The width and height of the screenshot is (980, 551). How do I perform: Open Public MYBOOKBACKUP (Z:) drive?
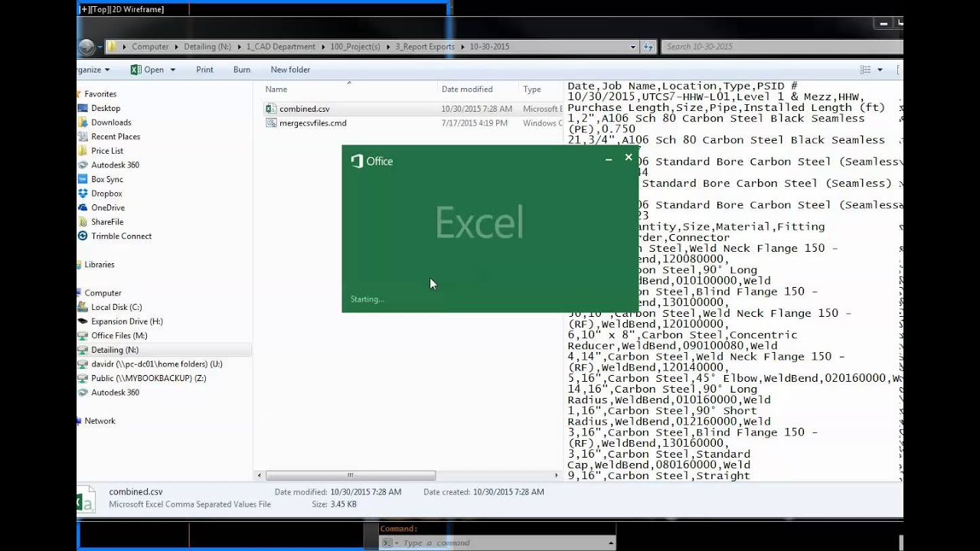pyautogui.click(x=149, y=378)
